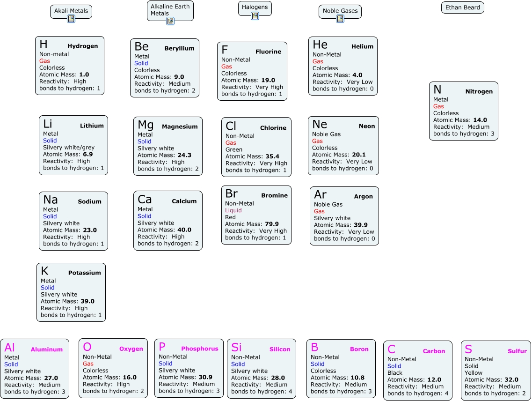
Task: Open the note icon under Halogens
Action: pyautogui.click(x=255, y=16)
